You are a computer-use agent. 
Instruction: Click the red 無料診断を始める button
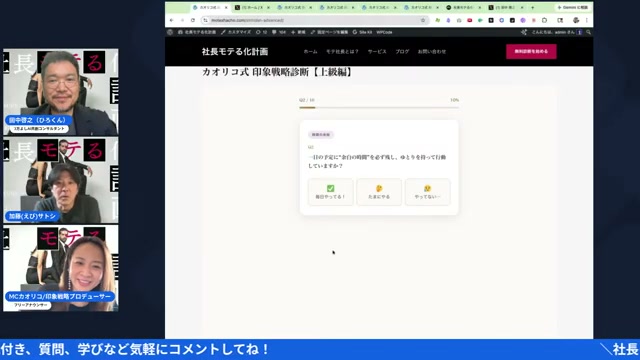coord(531,51)
